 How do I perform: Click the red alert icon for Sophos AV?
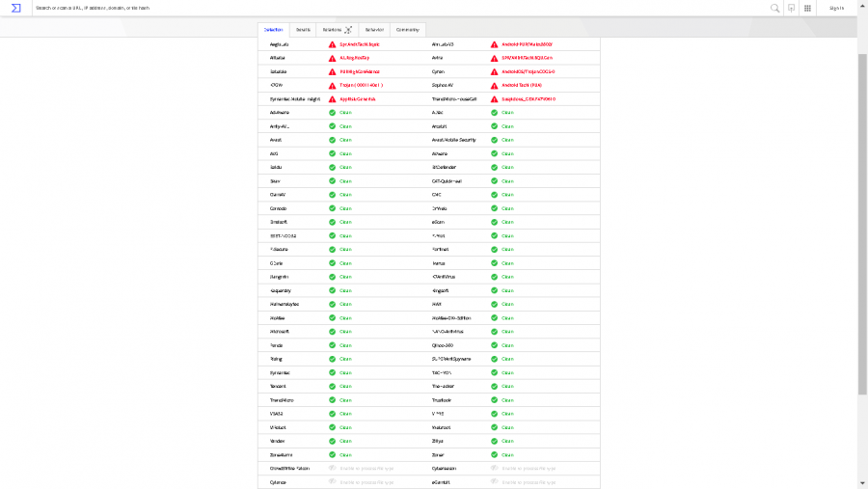click(x=495, y=85)
